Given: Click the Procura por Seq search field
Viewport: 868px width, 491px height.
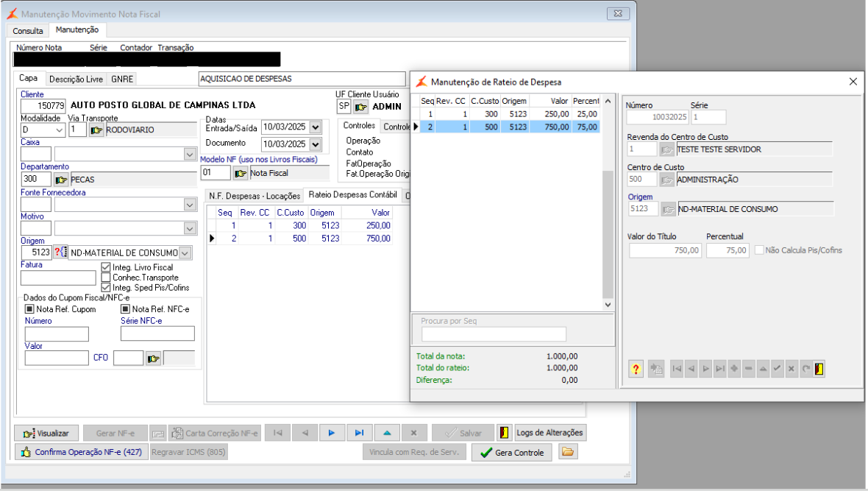Looking at the screenshot, I should coord(494,334).
